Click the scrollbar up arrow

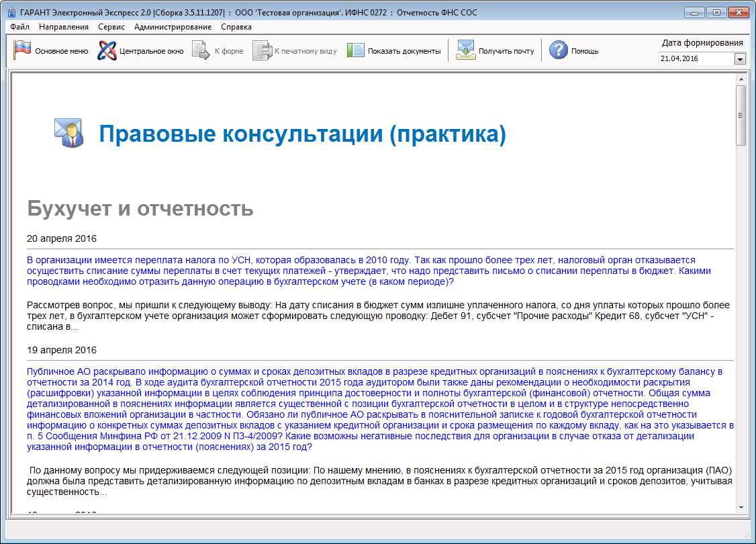(741, 79)
